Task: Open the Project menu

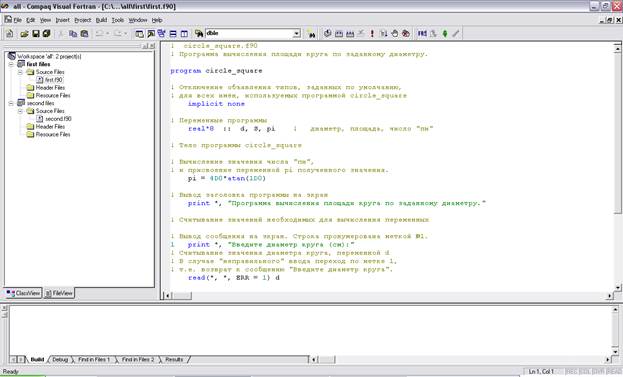Action: 83,20
